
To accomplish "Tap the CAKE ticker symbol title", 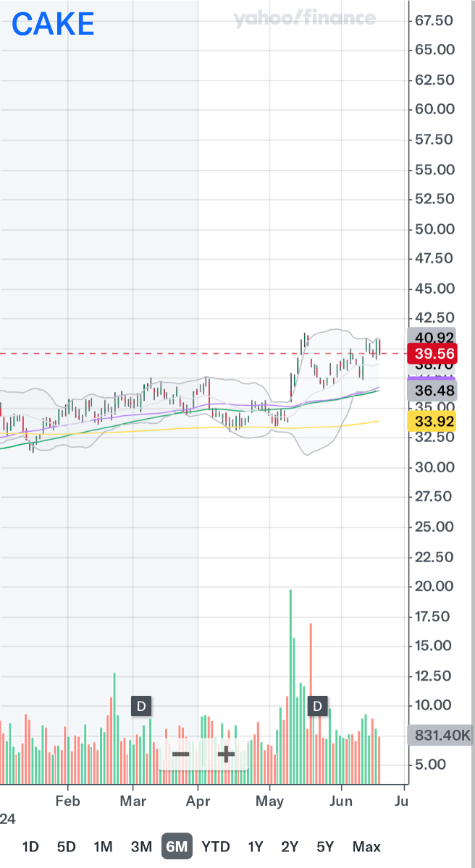I will (x=53, y=25).
